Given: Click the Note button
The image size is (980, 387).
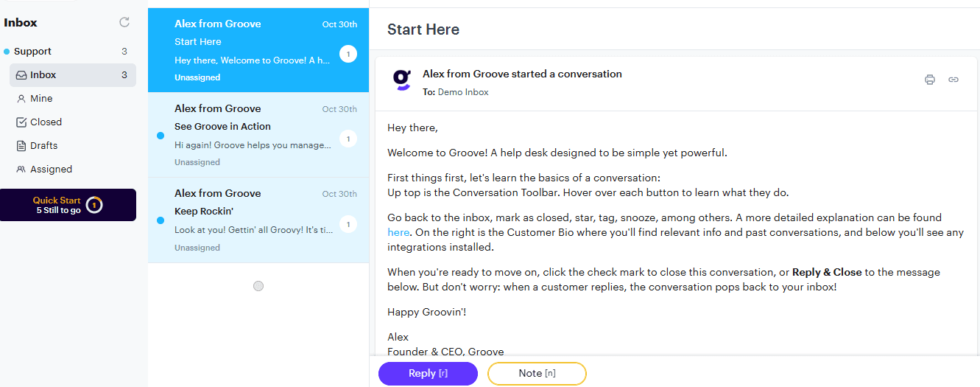Looking at the screenshot, I should [537, 374].
